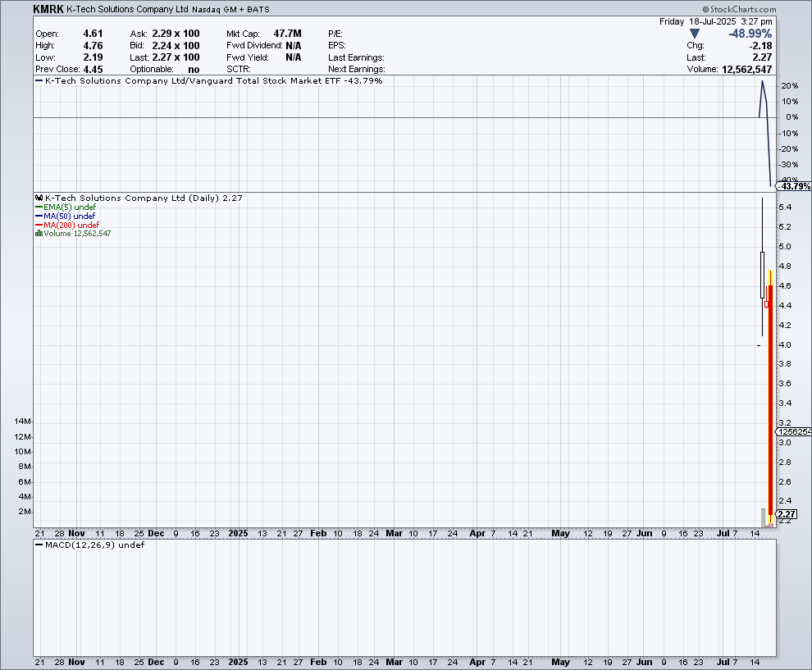812x670 pixels.
Task: Click the 0% label on relative strength axis
Action: click(791, 117)
